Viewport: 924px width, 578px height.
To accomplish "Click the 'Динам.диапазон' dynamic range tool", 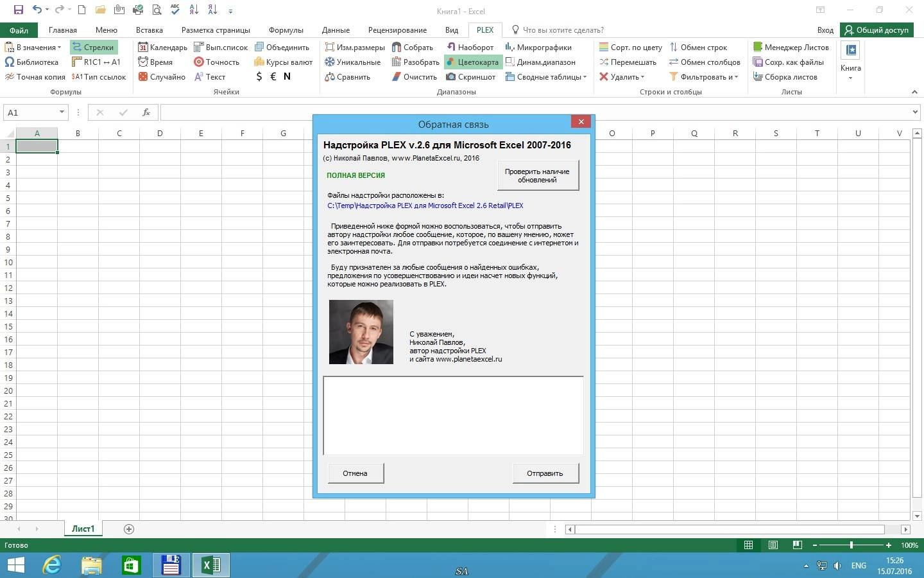I will click(x=540, y=62).
